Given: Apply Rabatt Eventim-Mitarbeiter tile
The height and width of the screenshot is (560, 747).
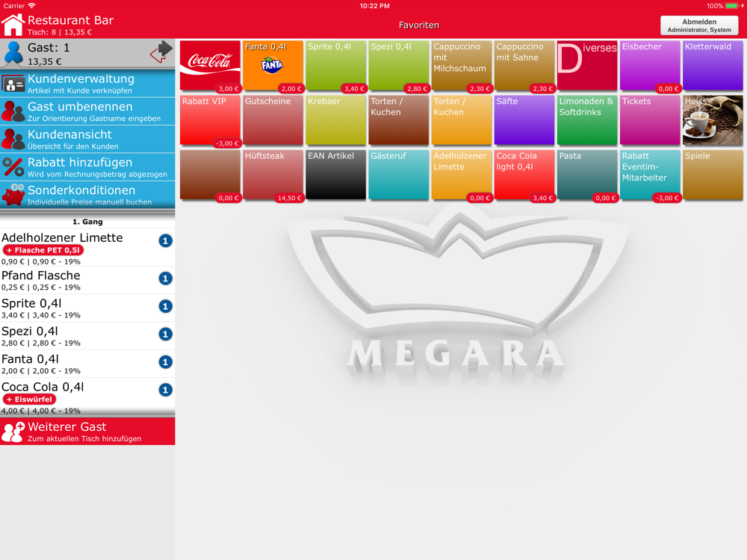Looking at the screenshot, I should pyautogui.click(x=651, y=175).
